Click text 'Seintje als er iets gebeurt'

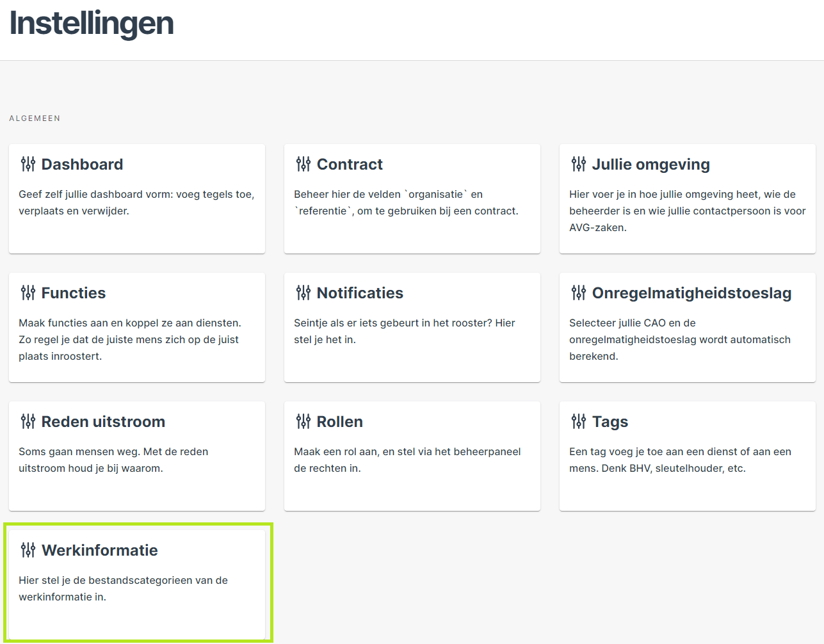359,323
